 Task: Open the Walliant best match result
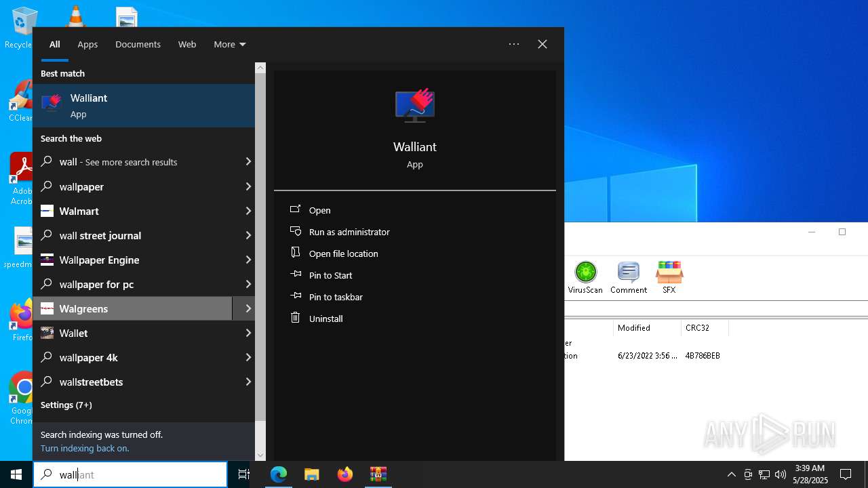tap(144, 106)
